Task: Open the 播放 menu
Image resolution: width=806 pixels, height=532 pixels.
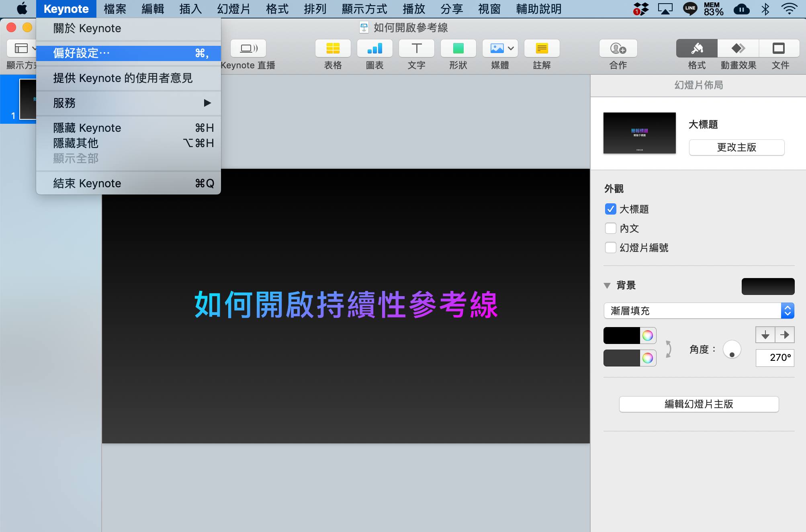Action: [414, 9]
